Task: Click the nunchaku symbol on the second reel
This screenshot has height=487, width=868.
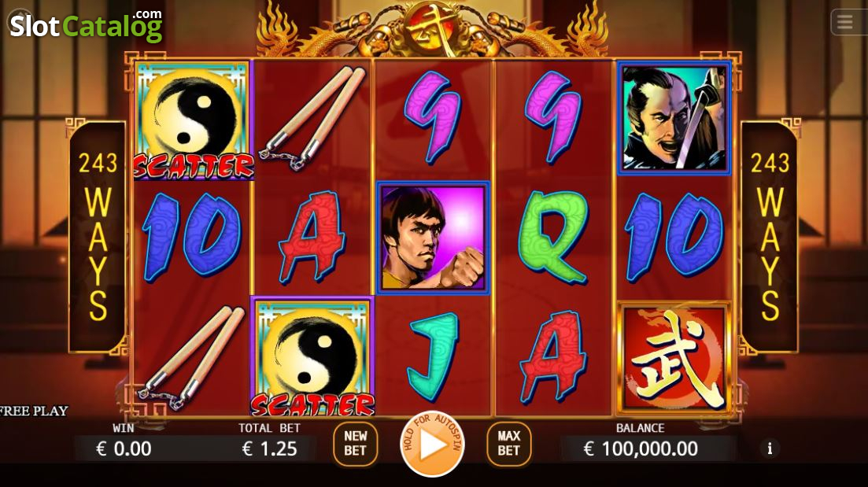Action: pyautogui.click(x=312, y=119)
